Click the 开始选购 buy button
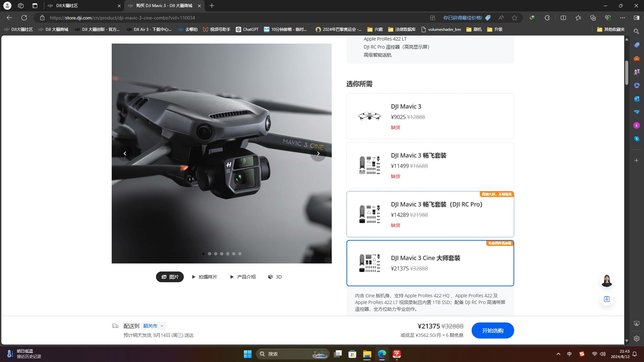644x362 pixels. (493, 330)
